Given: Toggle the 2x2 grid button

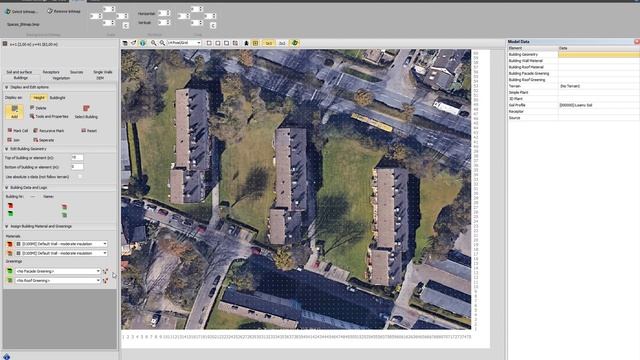Looking at the screenshot, I should (x=282, y=43).
